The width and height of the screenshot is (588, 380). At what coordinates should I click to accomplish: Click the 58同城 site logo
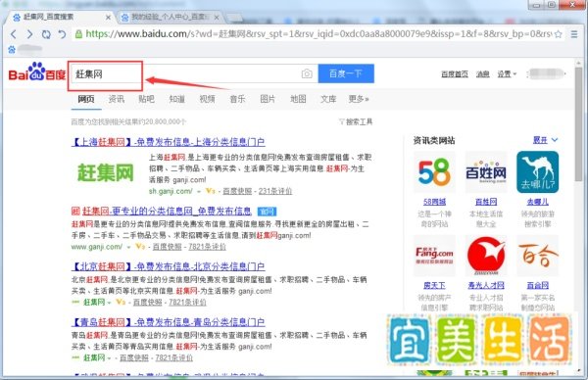tap(434, 172)
